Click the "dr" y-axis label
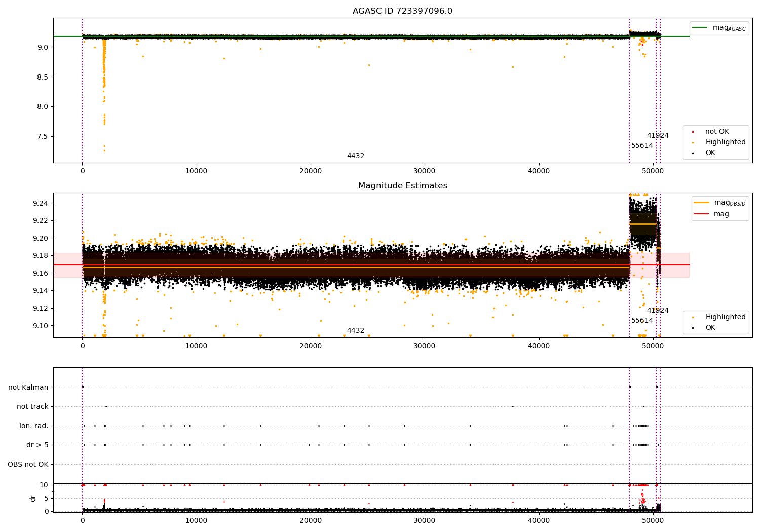 pyautogui.click(x=33, y=498)
